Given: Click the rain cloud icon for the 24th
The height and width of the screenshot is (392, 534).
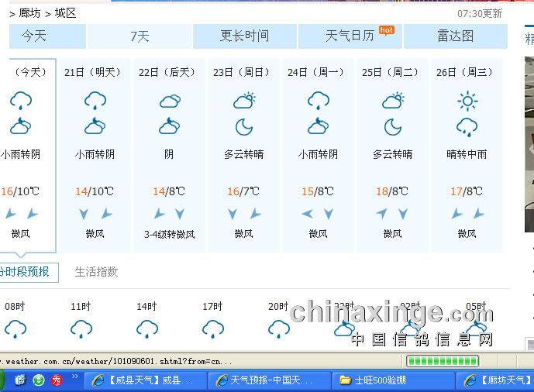Looking at the screenshot, I should click(318, 101).
